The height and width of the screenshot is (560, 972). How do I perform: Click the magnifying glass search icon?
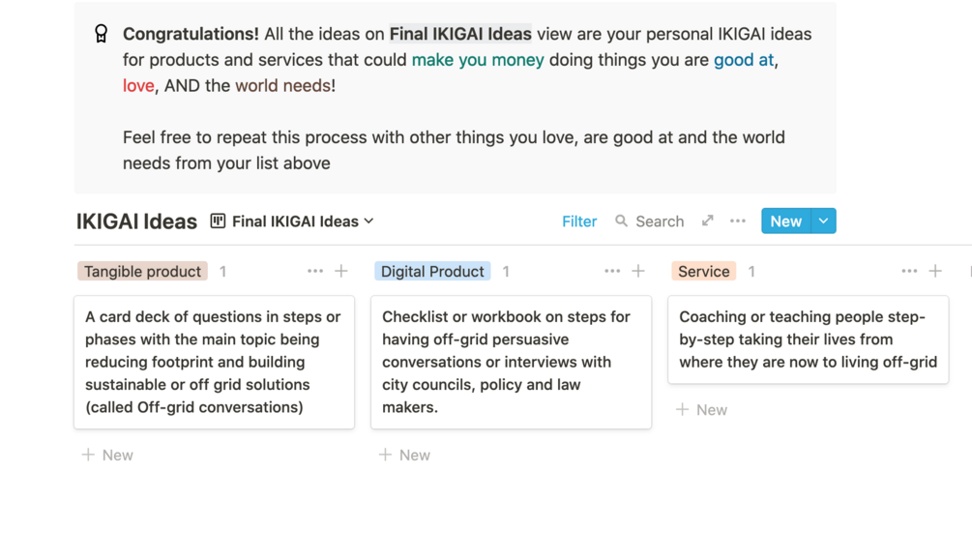(x=621, y=221)
